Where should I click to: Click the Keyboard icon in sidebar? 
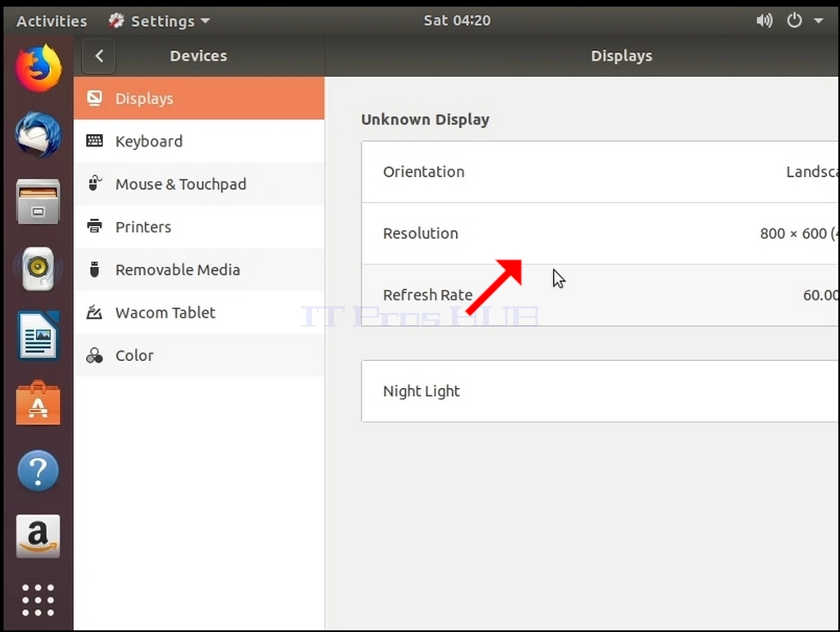(94, 141)
